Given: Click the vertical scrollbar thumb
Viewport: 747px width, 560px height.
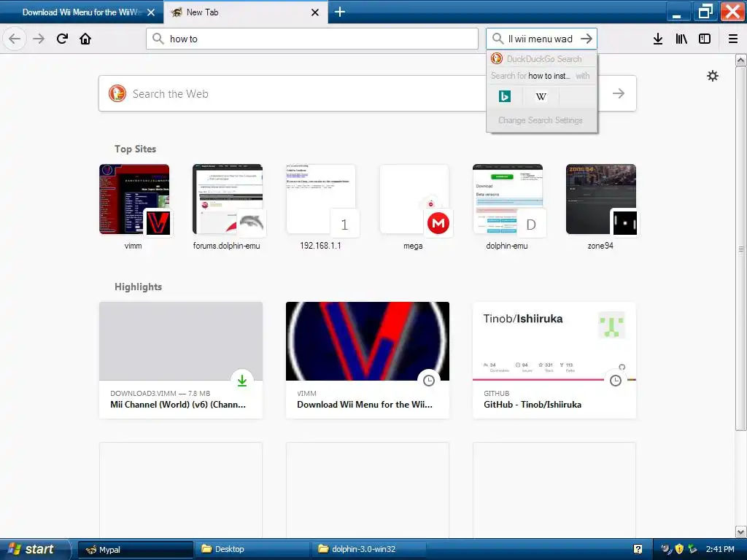Looking at the screenshot, I should 741,249.
